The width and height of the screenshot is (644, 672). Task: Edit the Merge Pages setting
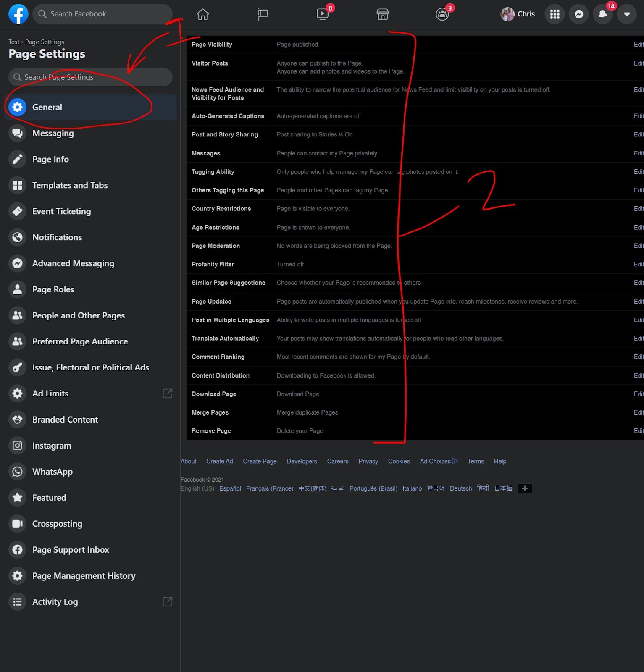point(639,412)
